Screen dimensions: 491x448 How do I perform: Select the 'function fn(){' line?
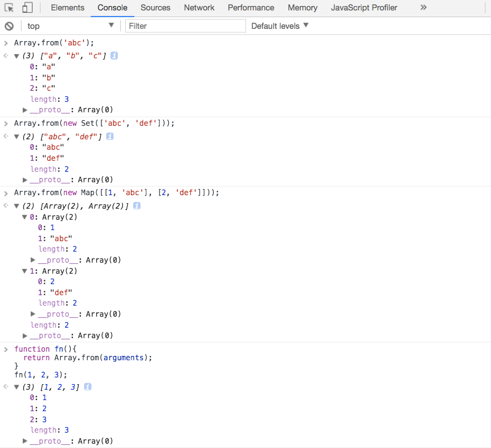[45, 349]
